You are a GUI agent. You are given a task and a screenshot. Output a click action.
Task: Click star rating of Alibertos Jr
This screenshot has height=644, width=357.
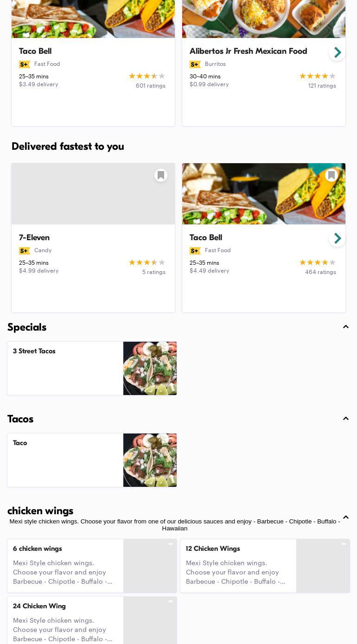pyautogui.click(x=318, y=76)
